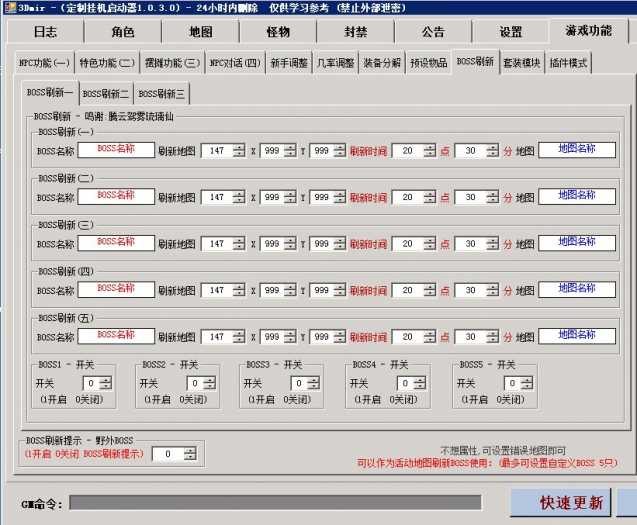
Task: Increase the BOSS1 开关 value
Action: tap(106, 380)
